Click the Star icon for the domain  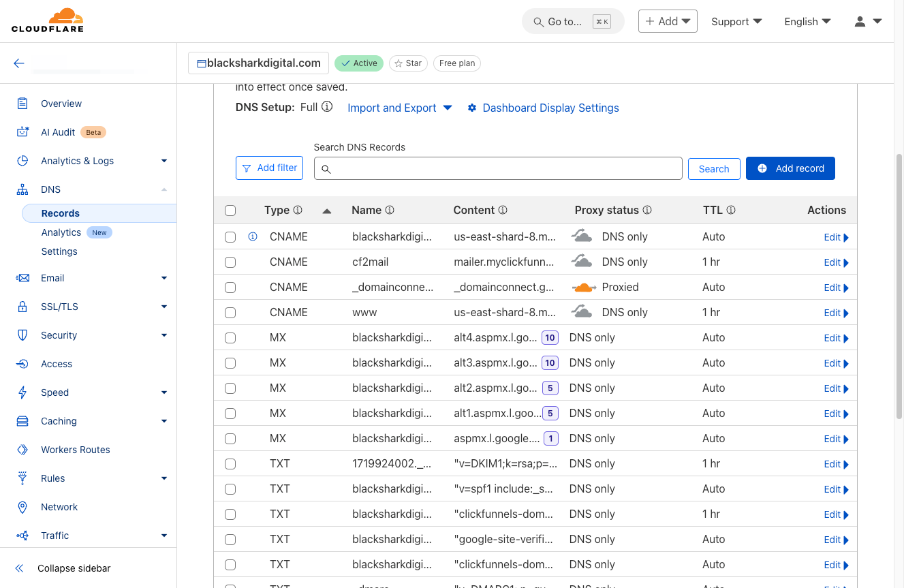(x=399, y=63)
